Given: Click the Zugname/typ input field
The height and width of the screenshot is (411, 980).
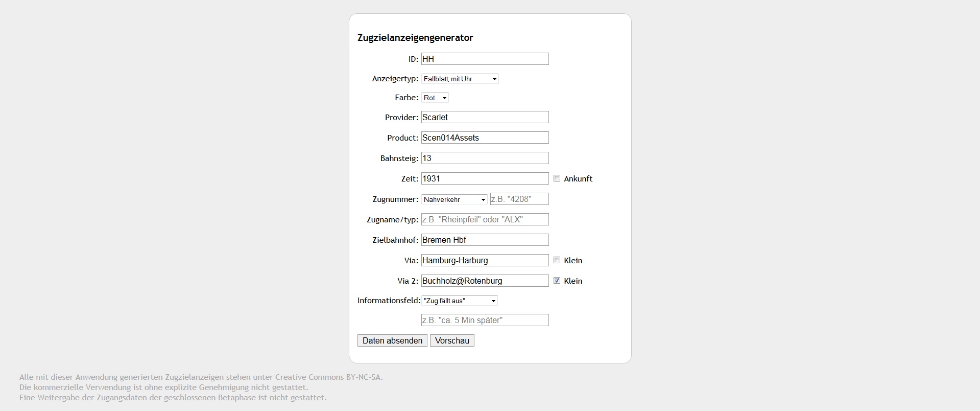Looking at the screenshot, I should click(485, 219).
